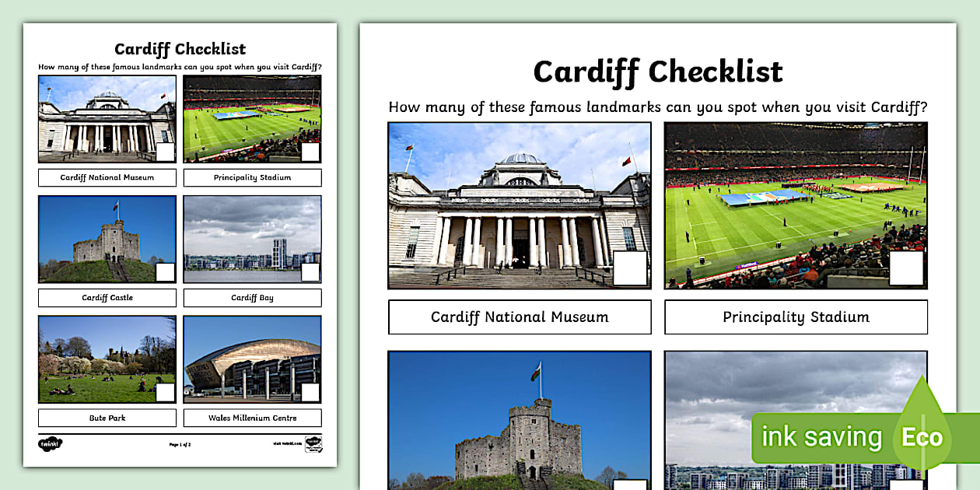
Task: Check the Wales Millenium Centre box
Action: click(310, 392)
